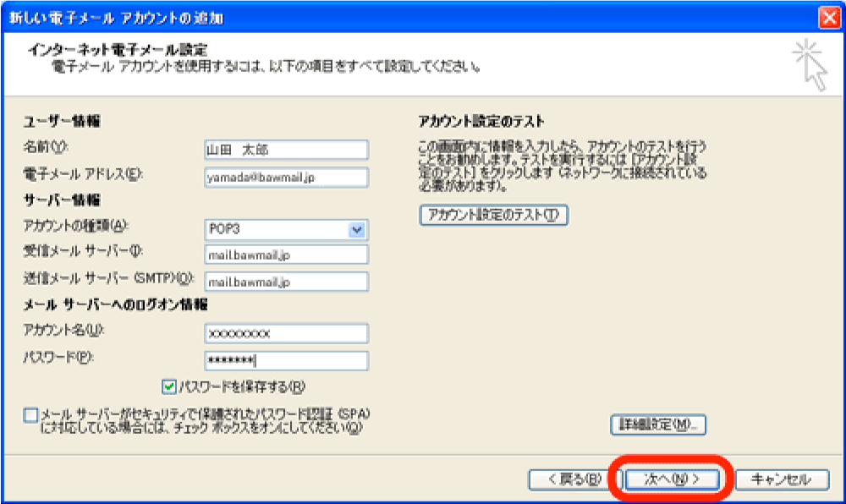846x504 pixels.
Task: Click the アカウント名 input field
Action: pyautogui.click(x=286, y=333)
